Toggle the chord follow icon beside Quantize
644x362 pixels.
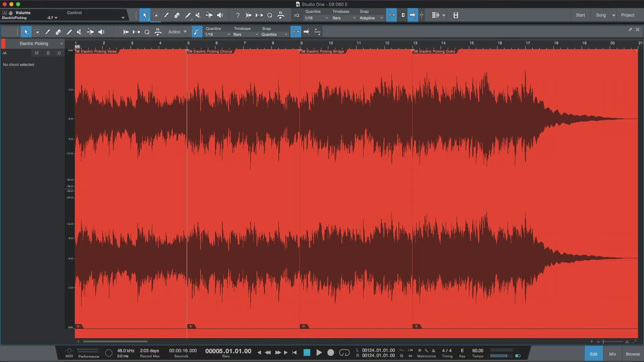tap(197, 32)
